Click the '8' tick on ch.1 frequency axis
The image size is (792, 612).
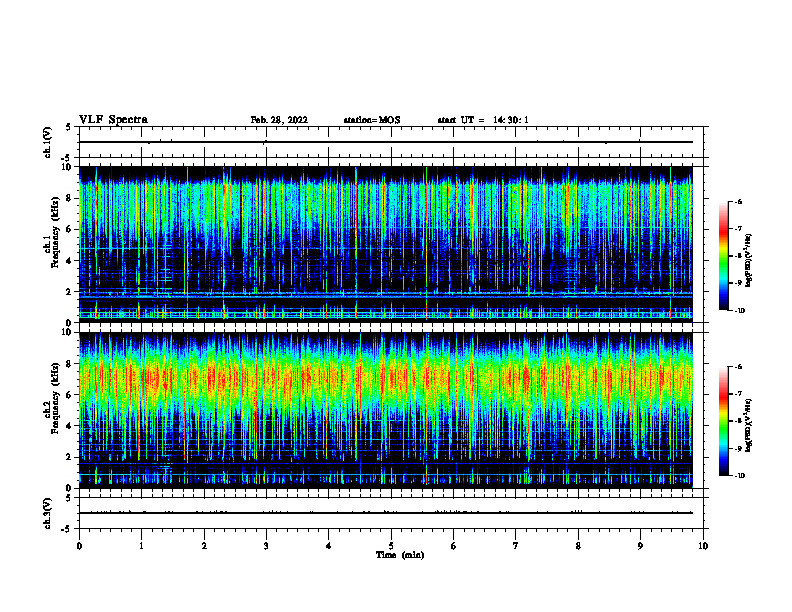coord(69,198)
